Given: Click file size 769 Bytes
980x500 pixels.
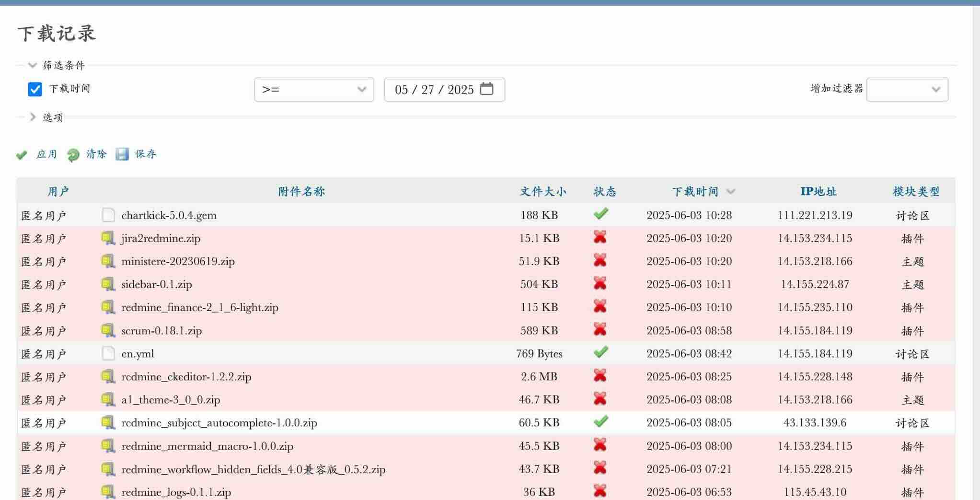Looking at the screenshot, I should tap(539, 354).
